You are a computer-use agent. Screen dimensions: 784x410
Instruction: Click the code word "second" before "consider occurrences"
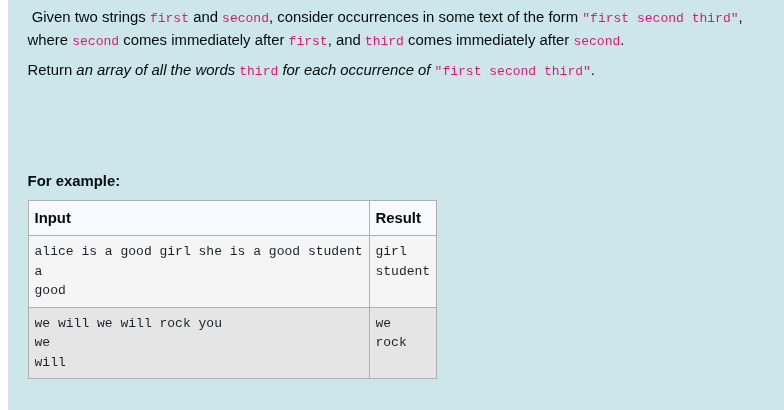point(245,18)
